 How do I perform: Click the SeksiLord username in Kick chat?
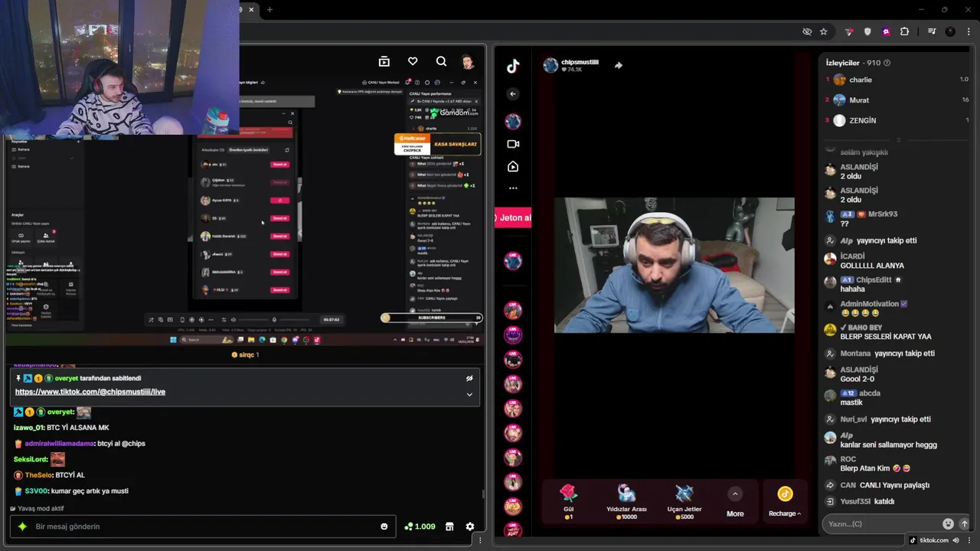(x=31, y=459)
